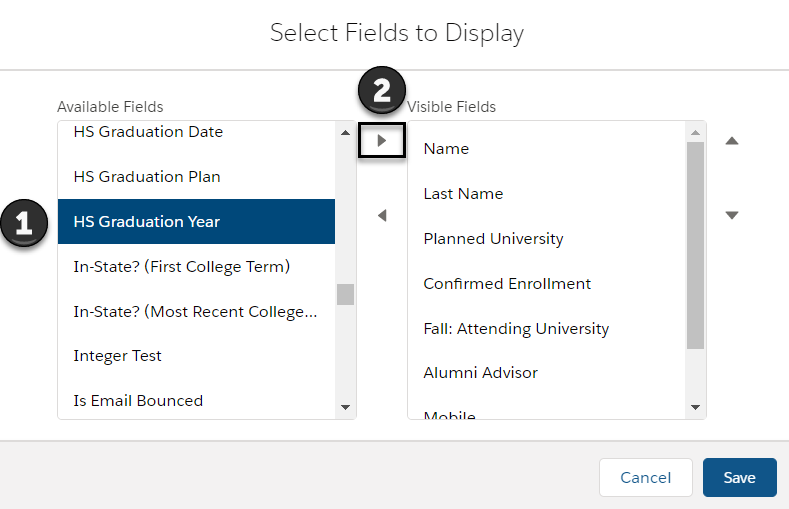Select Is Email Bounced field
789x509 pixels.
coord(196,400)
